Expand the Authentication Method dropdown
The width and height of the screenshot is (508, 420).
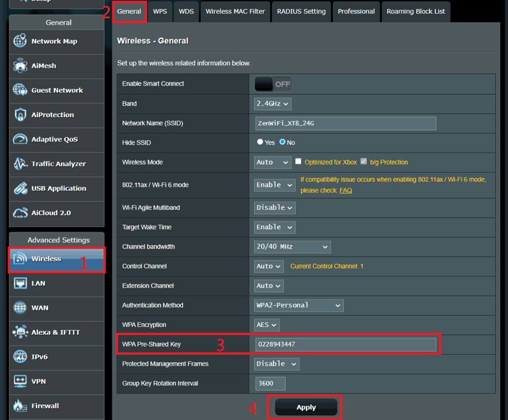click(298, 305)
